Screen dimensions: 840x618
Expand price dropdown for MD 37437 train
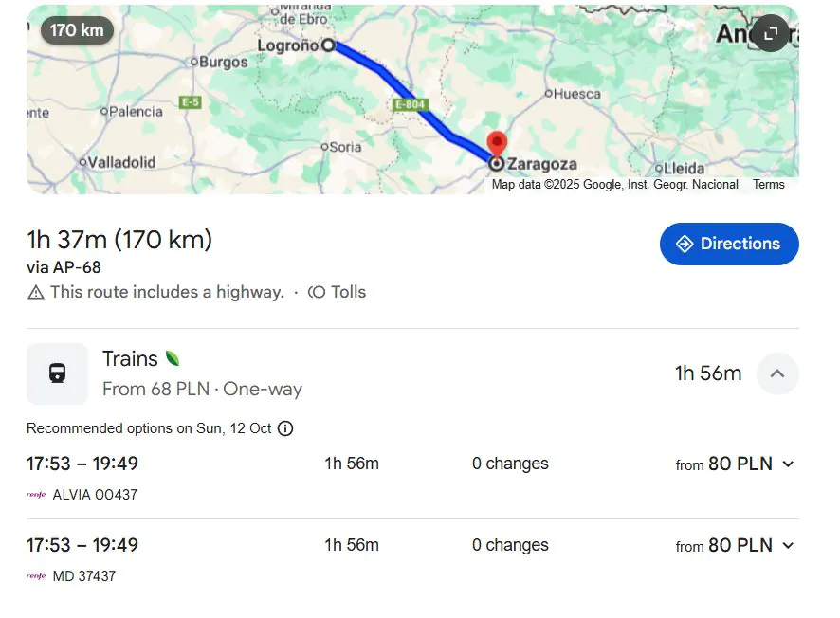[x=788, y=546]
